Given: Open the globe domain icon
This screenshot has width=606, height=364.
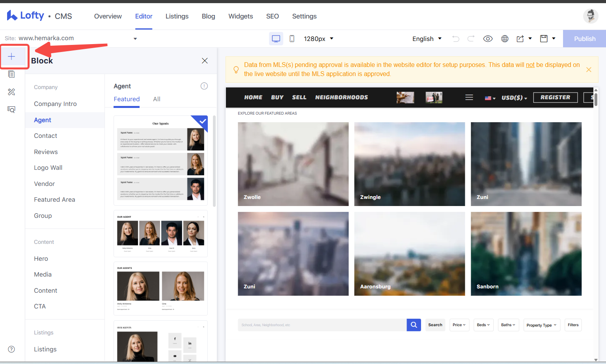Looking at the screenshot, I should (505, 39).
